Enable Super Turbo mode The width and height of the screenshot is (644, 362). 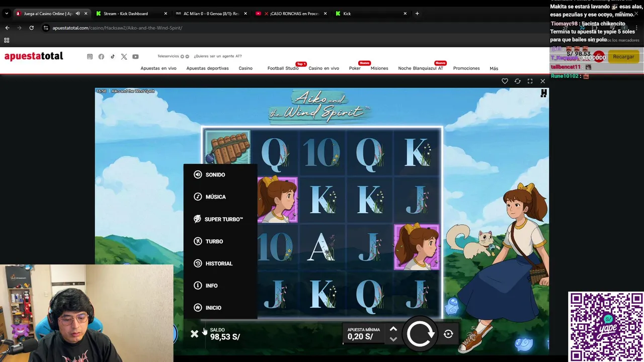[218, 219]
